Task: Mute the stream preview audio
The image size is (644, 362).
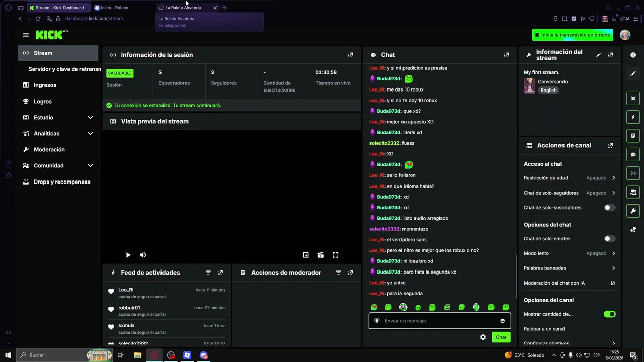Action: [143, 255]
